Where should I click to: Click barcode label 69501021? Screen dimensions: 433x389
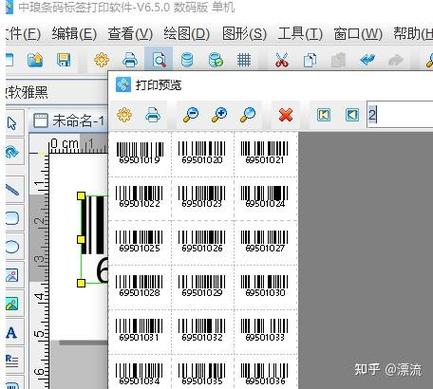pos(264,153)
